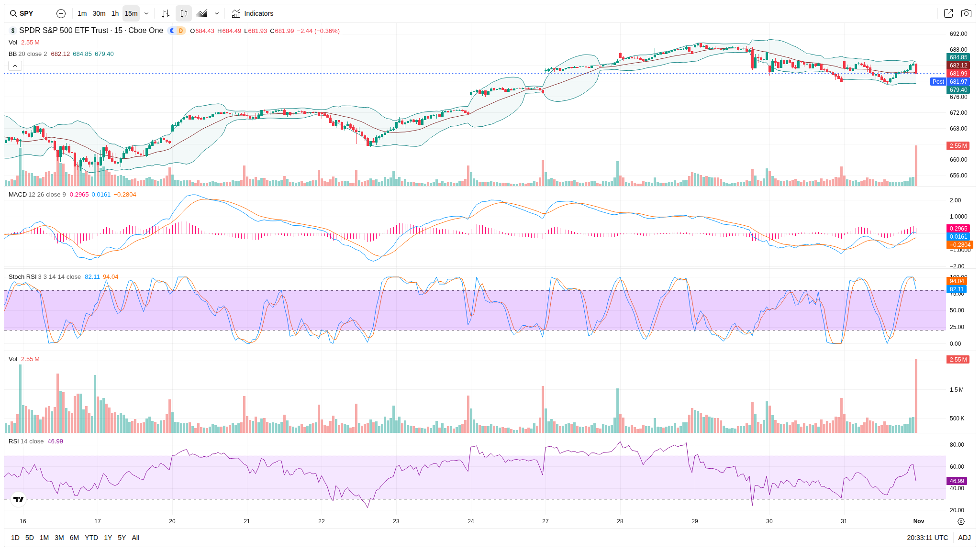Collapse the indicator legend chevron

[x=15, y=66]
